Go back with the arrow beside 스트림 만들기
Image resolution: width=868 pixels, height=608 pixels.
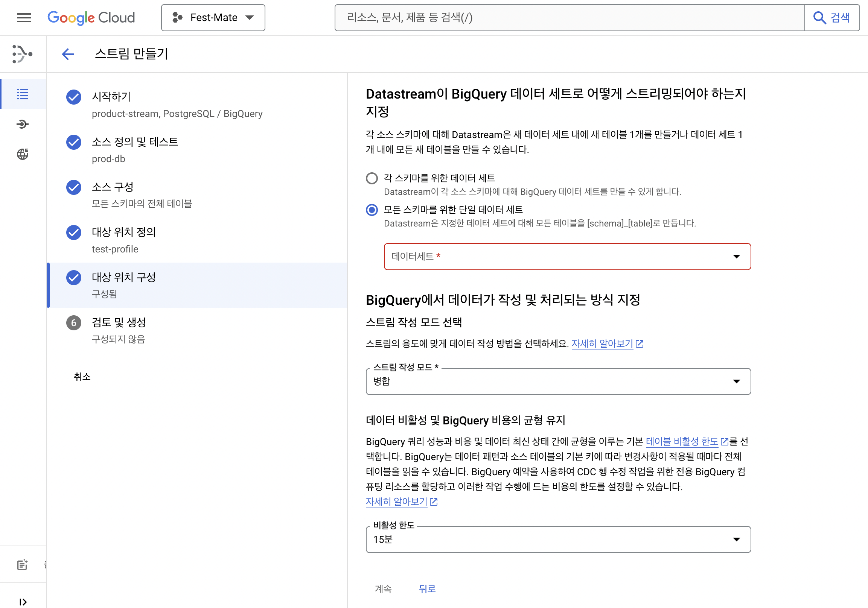click(x=68, y=54)
